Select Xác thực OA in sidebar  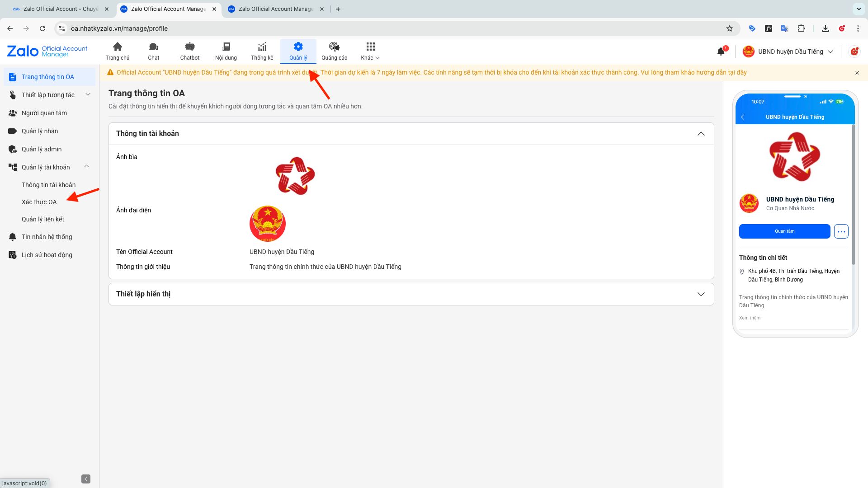tap(39, 202)
